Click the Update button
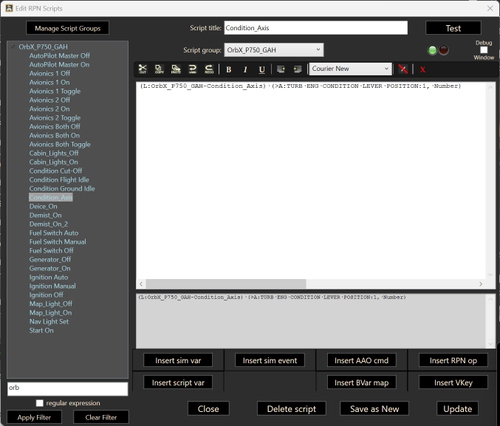Viewport: 500px width, 426px height. click(458, 409)
